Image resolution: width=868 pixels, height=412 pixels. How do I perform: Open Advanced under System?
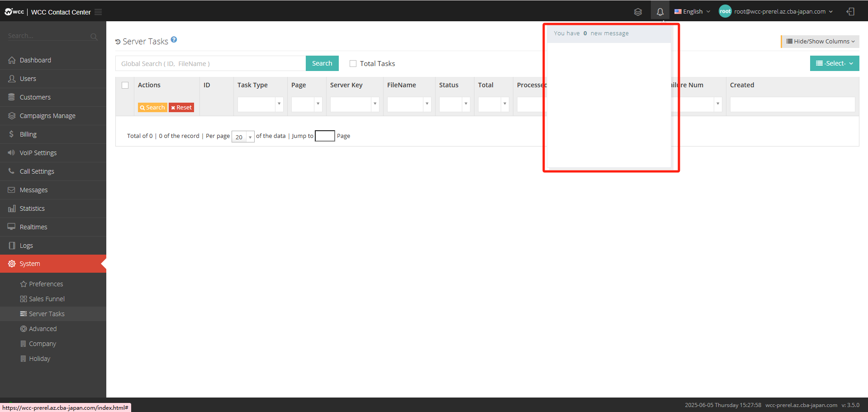(x=53, y=329)
